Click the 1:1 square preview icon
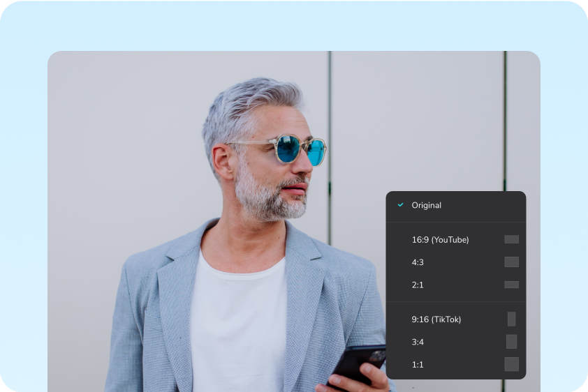 [511, 364]
